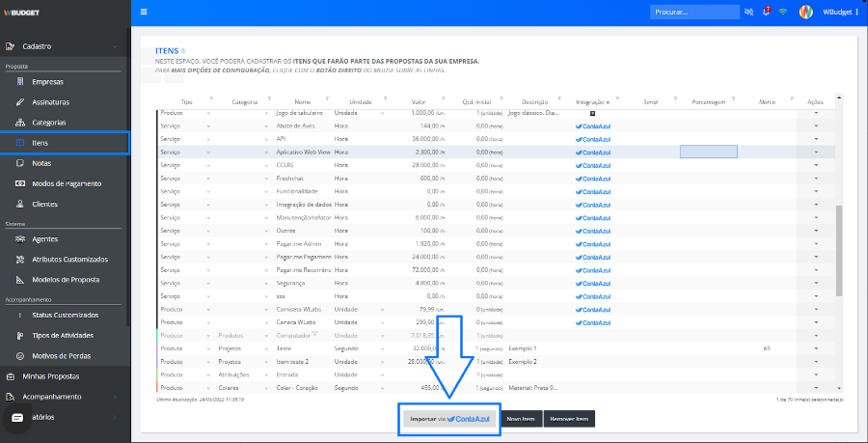Open Unidade dropdown for Camiseta WLabs

click(x=383, y=310)
